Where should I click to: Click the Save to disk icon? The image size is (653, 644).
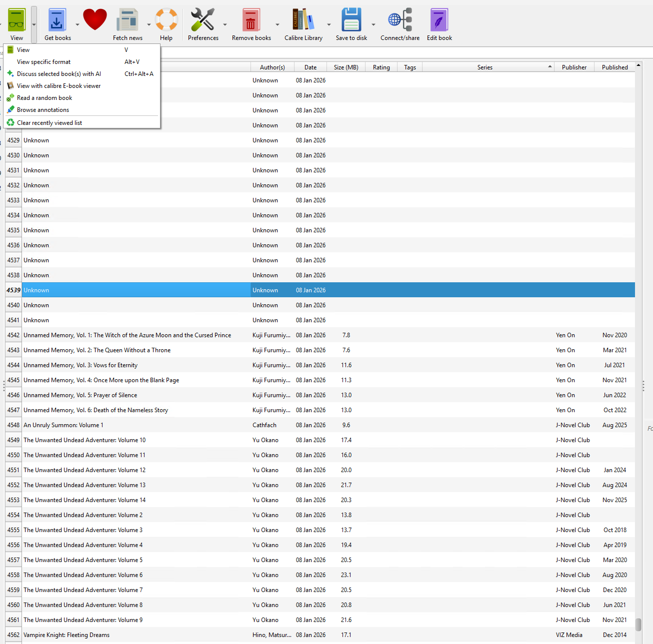tap(351, 20)
